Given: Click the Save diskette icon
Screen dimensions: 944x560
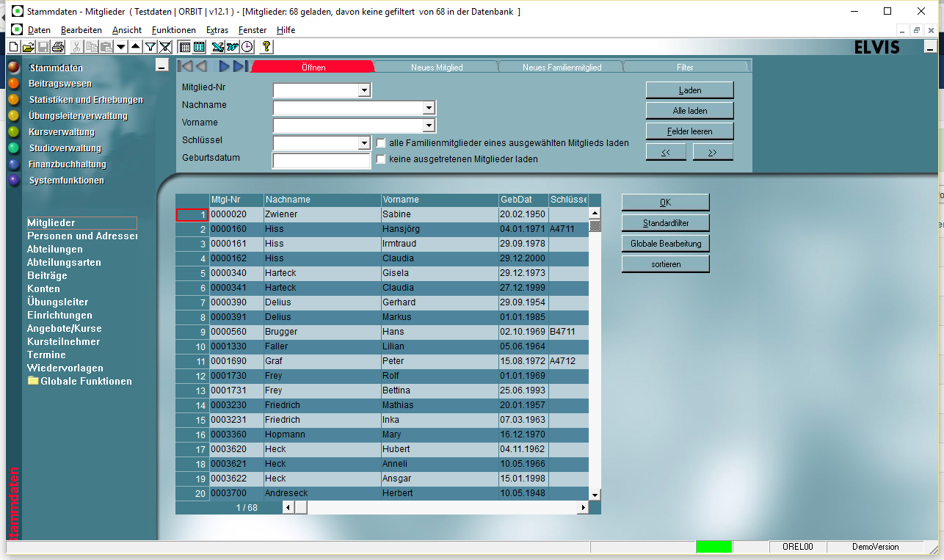Looking at the screenshot, I should point(43,46).
